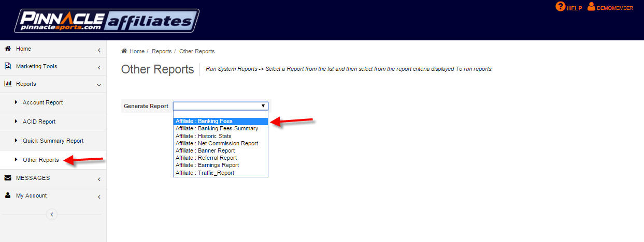Click the Other Reports page heading
Image resolution: width=644 pixels, height=242 pixels.
[x=158, y=69]
